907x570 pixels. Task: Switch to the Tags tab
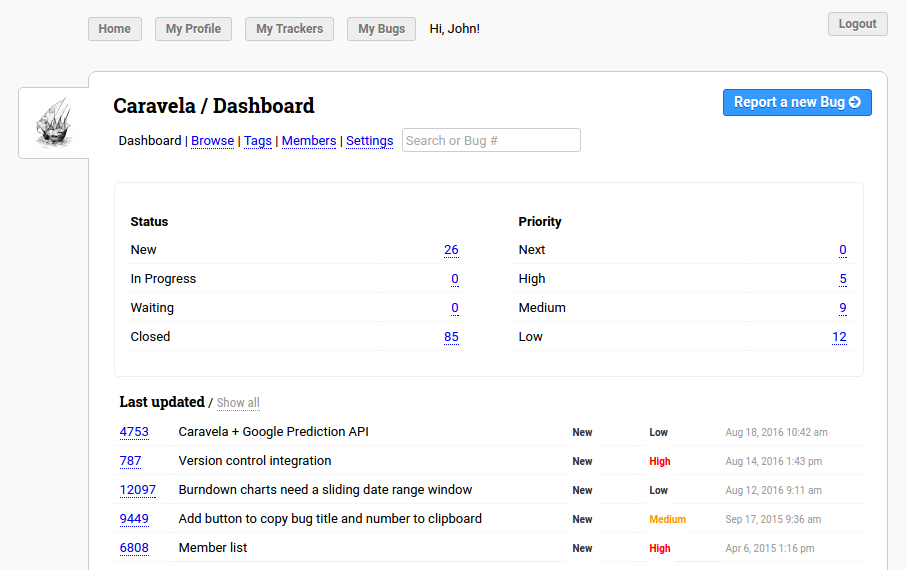[x=258, y=141]
